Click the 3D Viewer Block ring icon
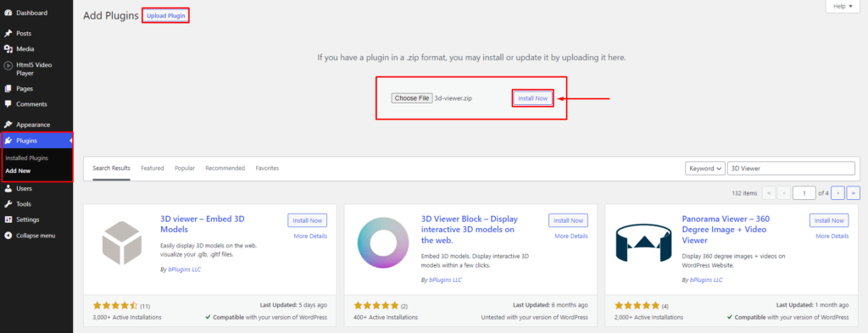The image size is (868, 333). click(382, 242)
